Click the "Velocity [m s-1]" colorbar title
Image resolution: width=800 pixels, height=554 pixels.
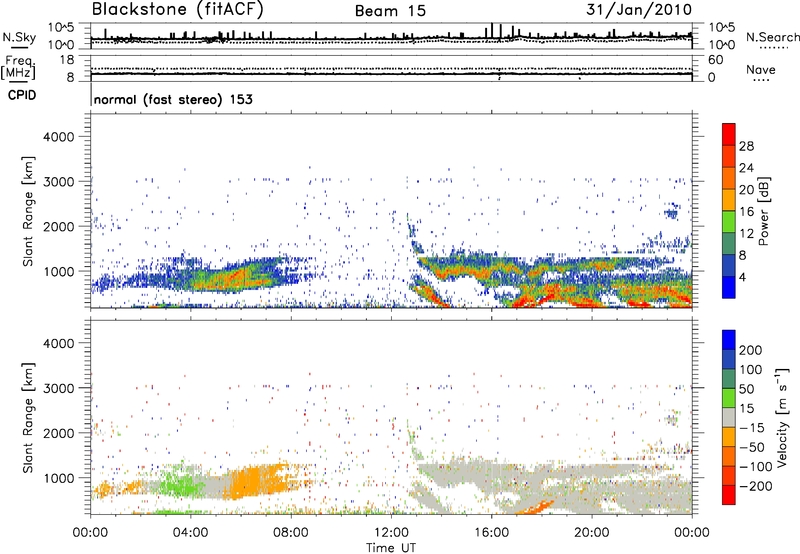click(x=782, y=417)
